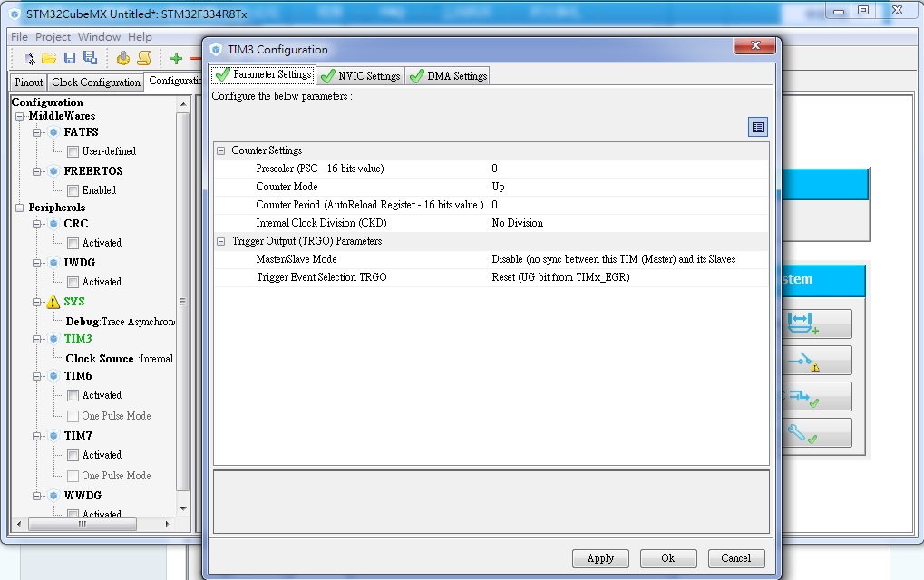Image resolution: width=924 pixels, height=580 pixels.
Task: Collapse the TIM3 tree node
Action: tap(36, 339)
